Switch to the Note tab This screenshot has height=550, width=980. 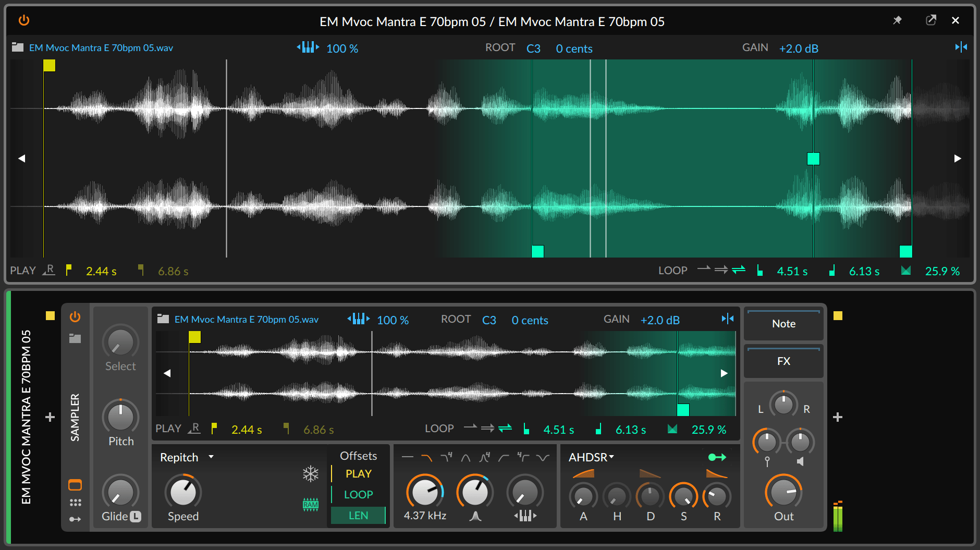coord(783,324)
